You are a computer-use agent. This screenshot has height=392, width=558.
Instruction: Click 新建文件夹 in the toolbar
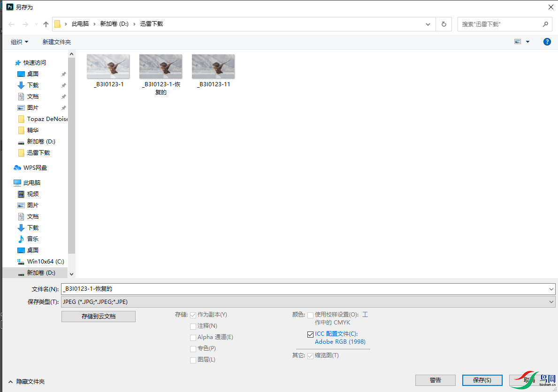pos(57,42)
